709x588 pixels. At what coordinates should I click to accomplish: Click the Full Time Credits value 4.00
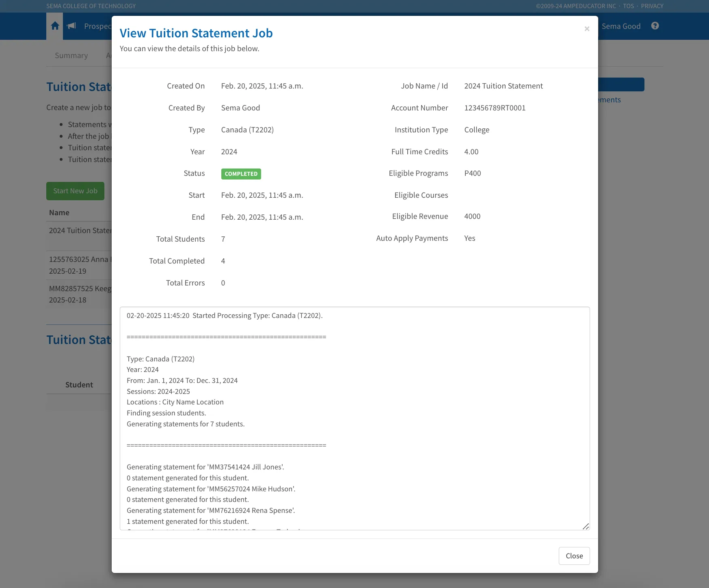(471, 152)
